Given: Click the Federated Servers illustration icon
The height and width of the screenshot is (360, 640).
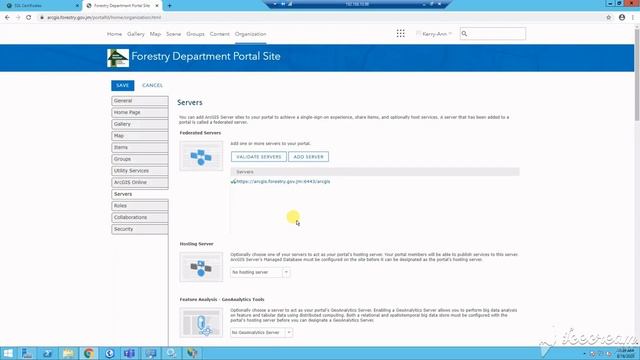Looking at the screenshot, I should pos(201,156).
